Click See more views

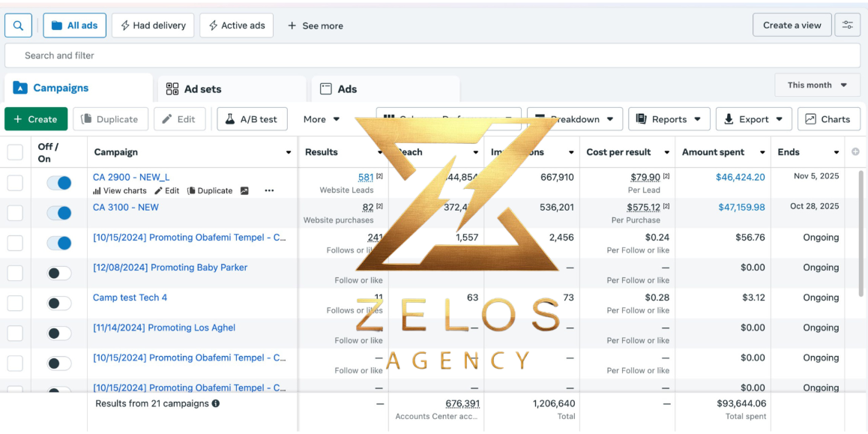click(315, 25)
